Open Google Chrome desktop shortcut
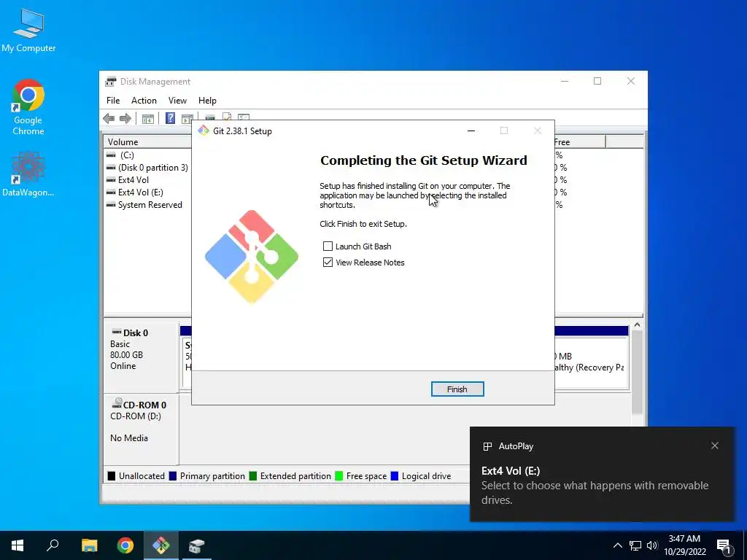This screenshot has height=560, width=747. coord(28,108)
